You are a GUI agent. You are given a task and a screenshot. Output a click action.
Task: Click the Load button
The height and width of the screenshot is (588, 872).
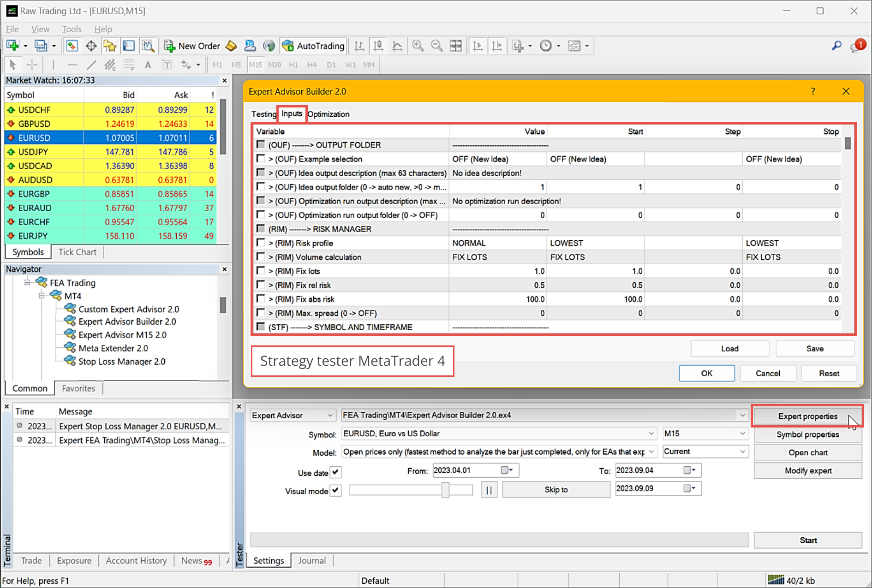730,349
